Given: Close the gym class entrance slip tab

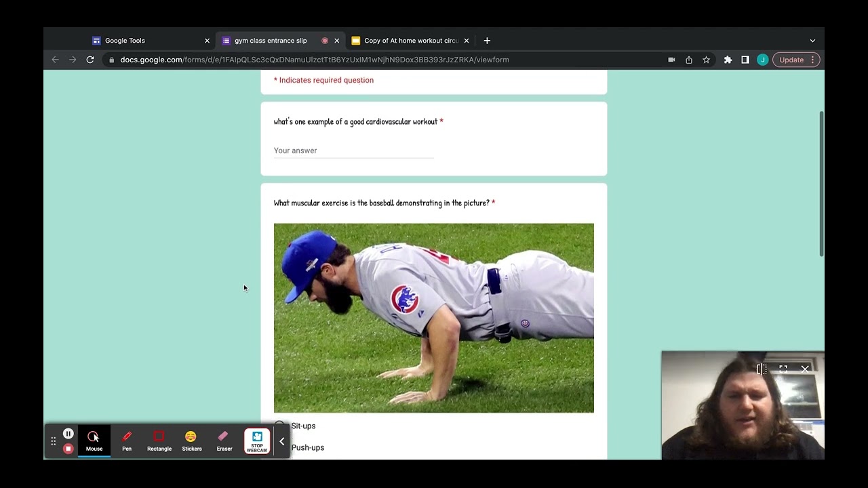Looking at the screenshot, I should [x=336, y=41].
